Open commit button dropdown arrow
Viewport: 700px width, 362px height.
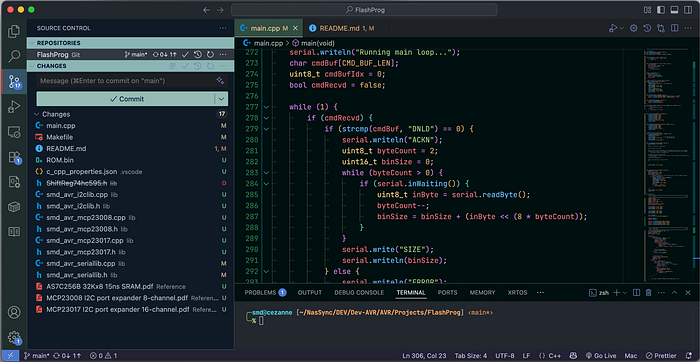click(221, 99)
